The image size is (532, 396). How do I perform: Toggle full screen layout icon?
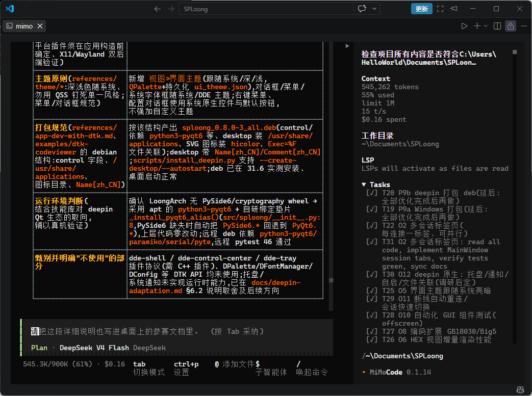440,9
